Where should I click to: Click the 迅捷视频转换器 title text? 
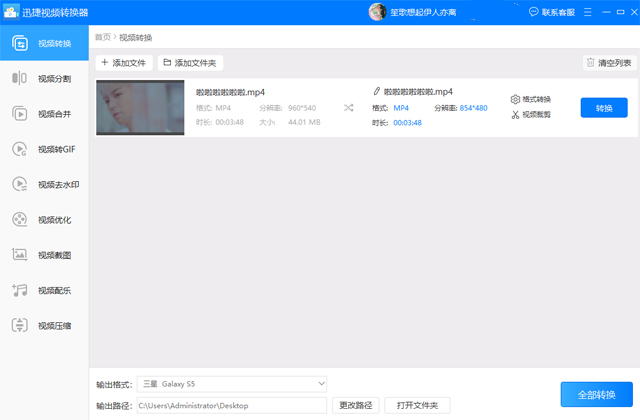point(55,12)
